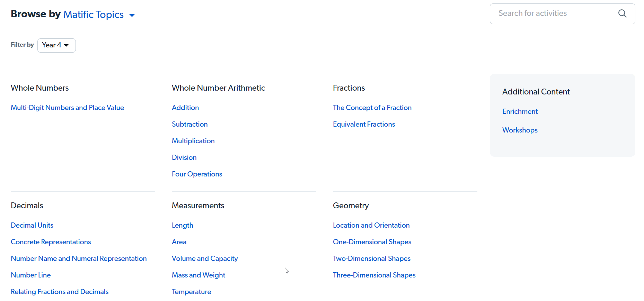View the Four Operations topic
This screenshot has width=644, height=301.
point(197,174)
